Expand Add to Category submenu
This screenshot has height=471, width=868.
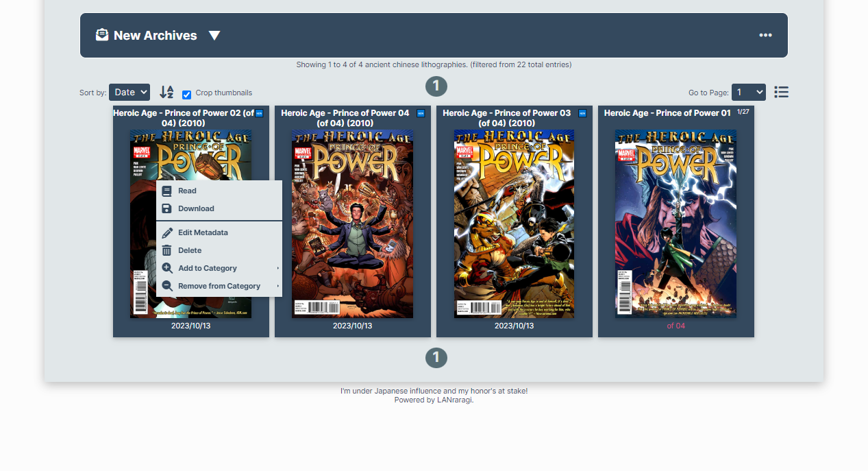(219, 268)
